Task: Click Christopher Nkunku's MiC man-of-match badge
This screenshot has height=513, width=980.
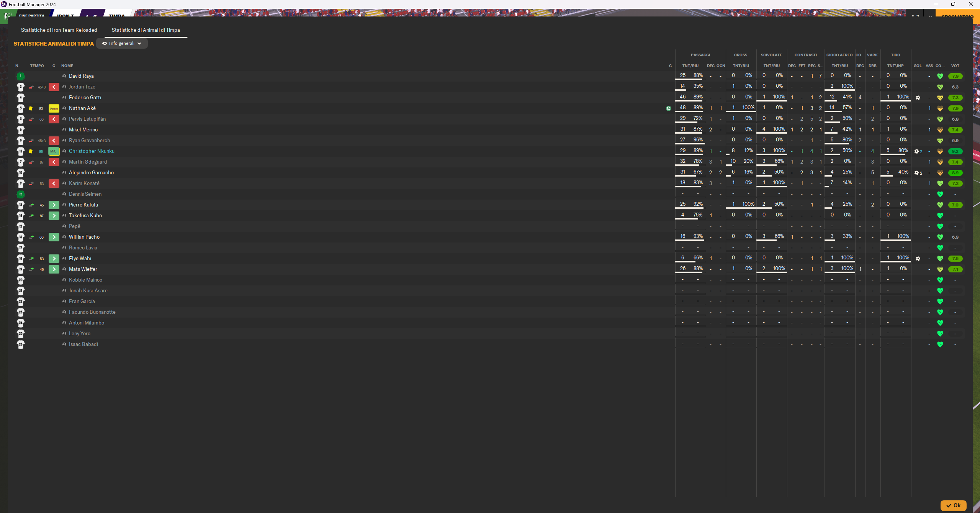Action: pos(54,151)
